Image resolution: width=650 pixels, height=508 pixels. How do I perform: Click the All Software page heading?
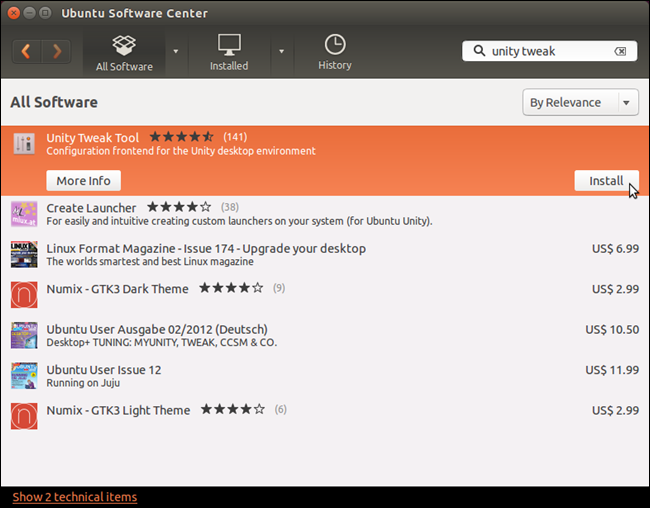(x=54, y=102)
